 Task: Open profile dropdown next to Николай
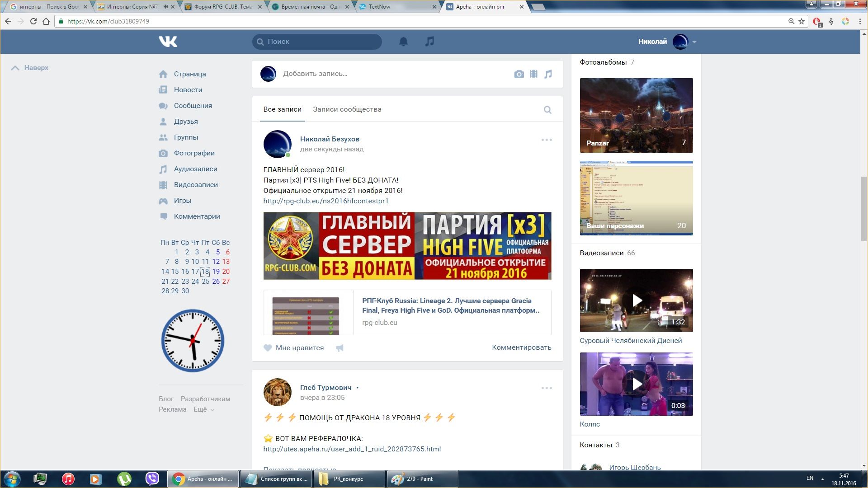point(694,42)
